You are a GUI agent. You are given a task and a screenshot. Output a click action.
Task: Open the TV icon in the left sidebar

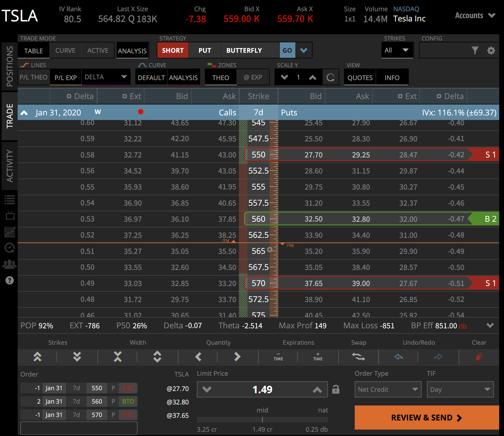[x=10, y=215]
